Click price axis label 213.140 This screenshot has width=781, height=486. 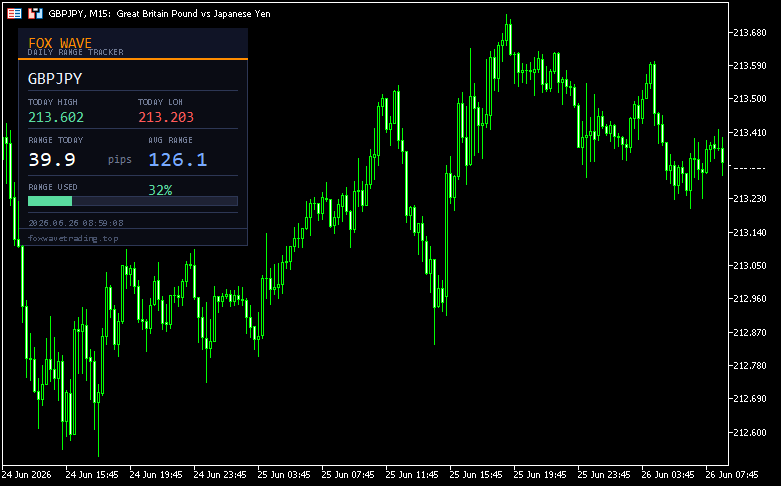tap(750, 233)
